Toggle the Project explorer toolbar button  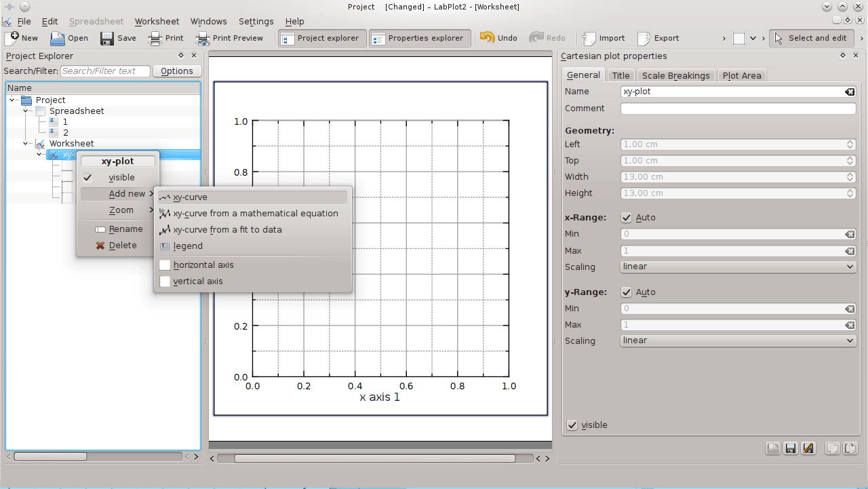pyautogui.click(x=322, y=39)
